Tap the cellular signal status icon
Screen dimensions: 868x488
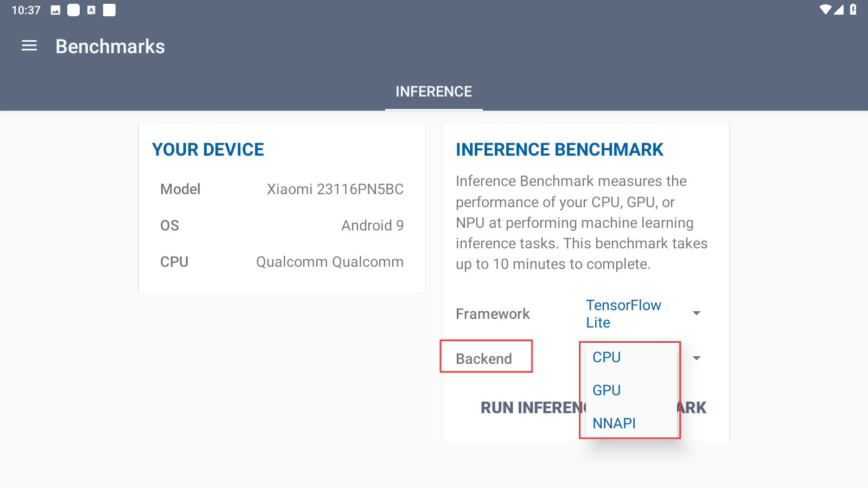point(839,10)
